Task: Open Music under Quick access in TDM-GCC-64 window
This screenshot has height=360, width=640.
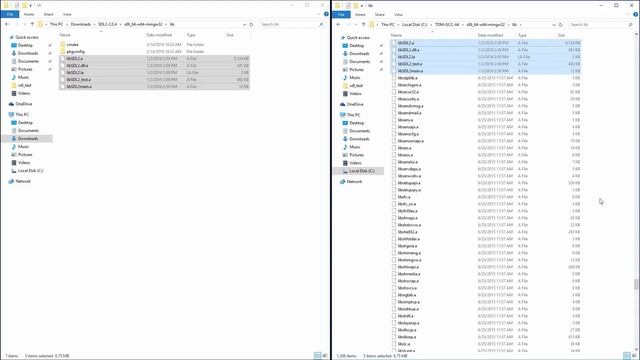Action: pos(351,78)
